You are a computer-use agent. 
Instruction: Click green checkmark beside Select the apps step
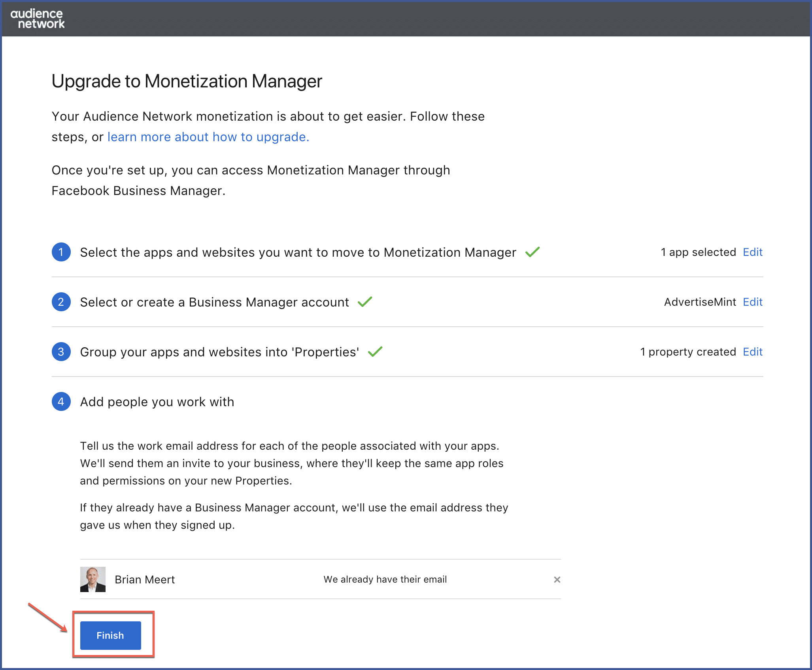pos(533,252)
